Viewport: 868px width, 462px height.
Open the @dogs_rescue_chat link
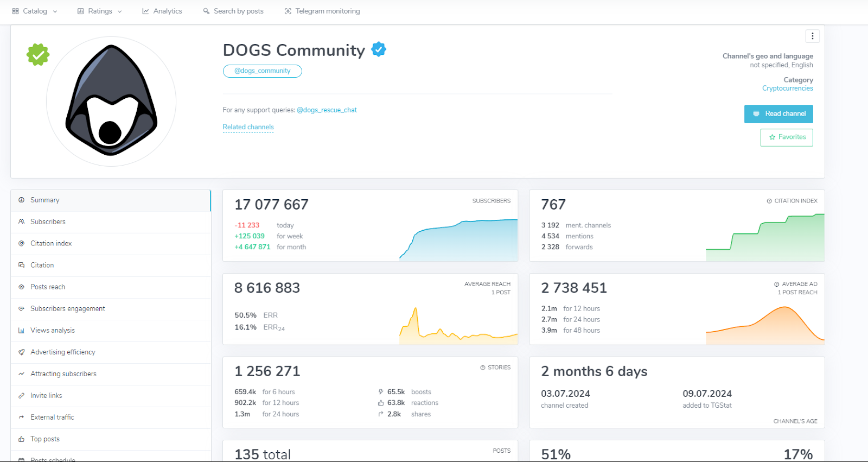tap(327, 110)
